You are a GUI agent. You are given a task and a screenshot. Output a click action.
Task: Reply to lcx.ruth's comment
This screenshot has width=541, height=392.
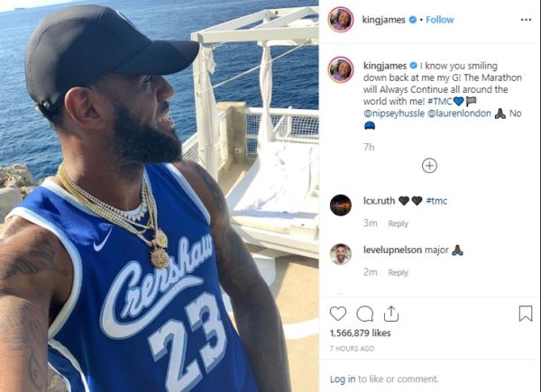pos(398,223)
